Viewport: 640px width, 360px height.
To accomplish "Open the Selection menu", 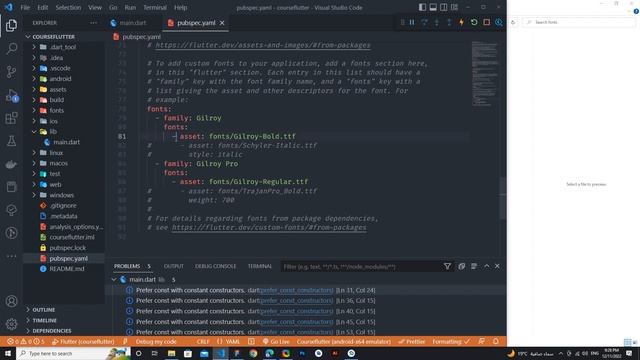I will (x=68, y=7).
